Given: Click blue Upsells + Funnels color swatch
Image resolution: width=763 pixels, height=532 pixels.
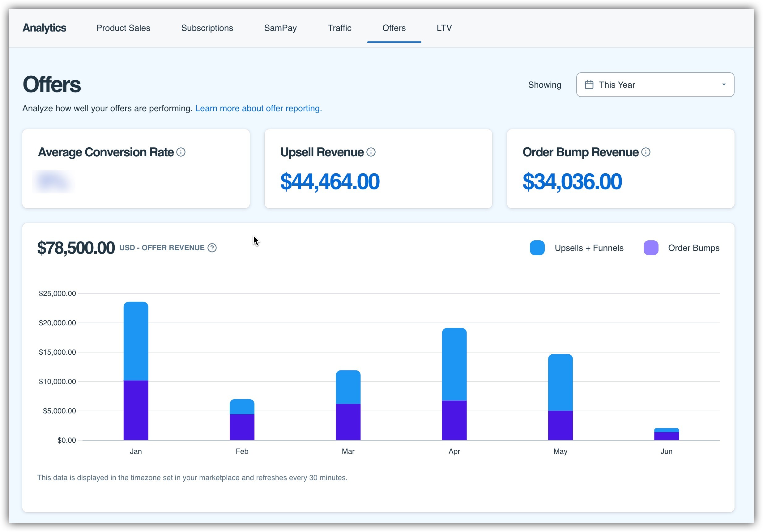Looking at the screenshot, I should tap(537, 248).
